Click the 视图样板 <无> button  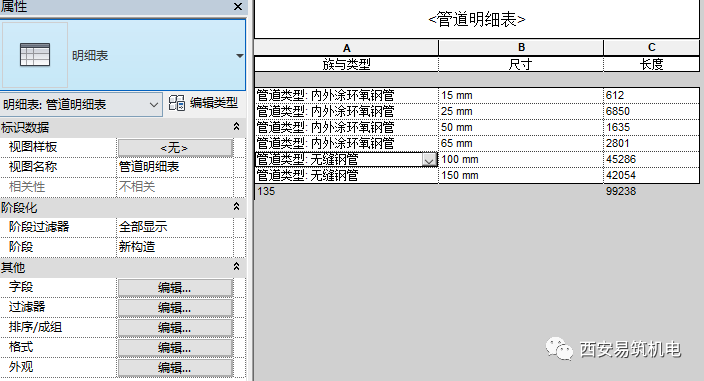tap(175, 147)
